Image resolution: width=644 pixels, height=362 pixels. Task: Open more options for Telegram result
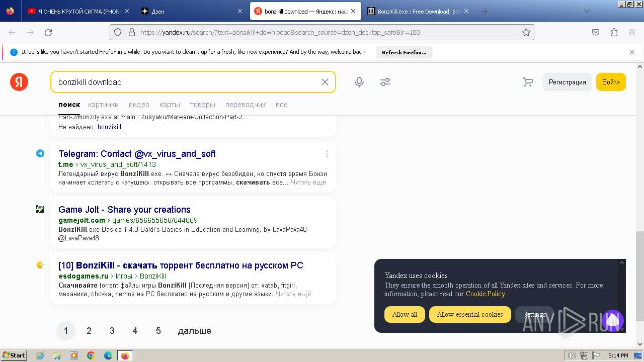point(327,154)
